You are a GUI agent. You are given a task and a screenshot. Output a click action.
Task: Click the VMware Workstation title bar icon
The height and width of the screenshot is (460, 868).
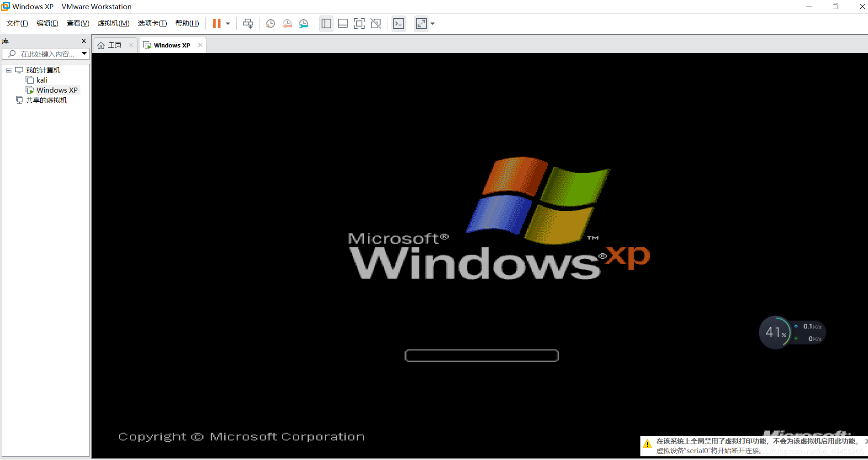coord(5,6)
